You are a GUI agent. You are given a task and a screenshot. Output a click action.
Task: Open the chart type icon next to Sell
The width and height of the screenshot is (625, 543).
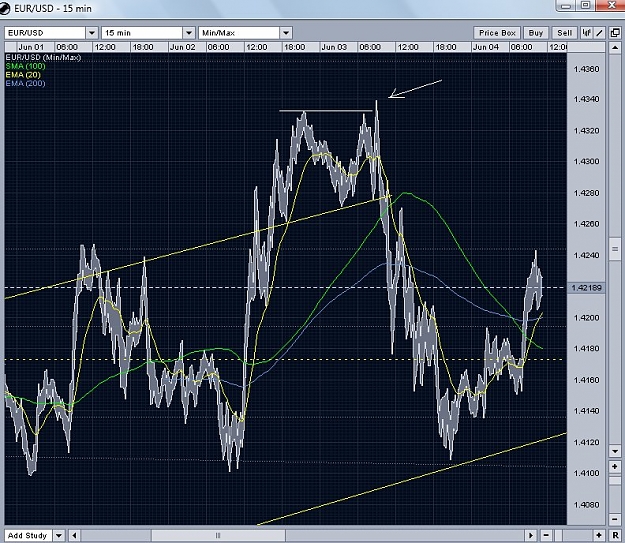coord(586,33)
